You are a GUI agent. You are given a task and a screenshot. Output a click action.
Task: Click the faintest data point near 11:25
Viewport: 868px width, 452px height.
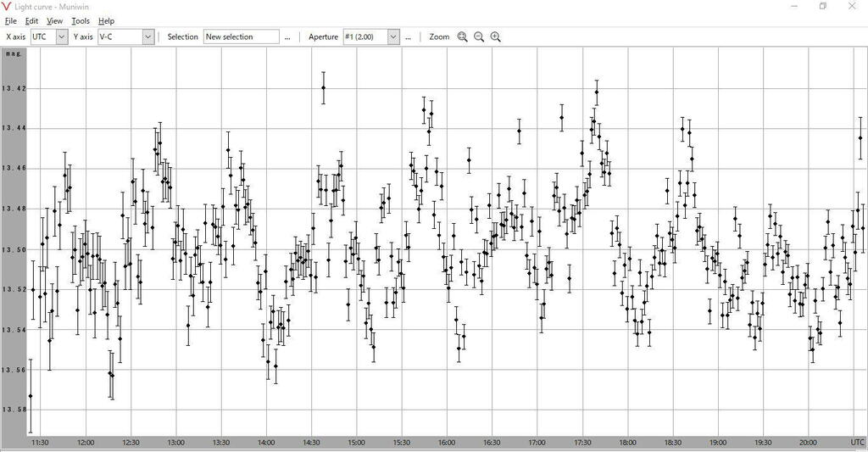click(31, 396)
